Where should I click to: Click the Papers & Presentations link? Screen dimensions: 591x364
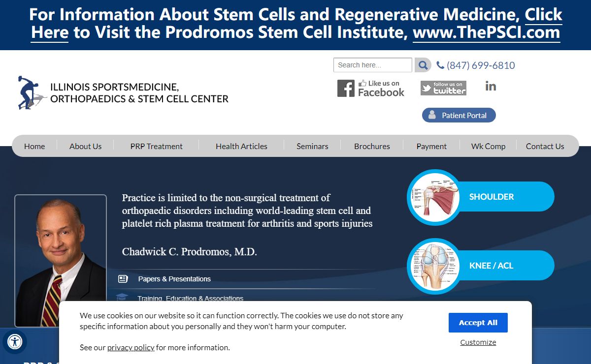click(174, 279)
